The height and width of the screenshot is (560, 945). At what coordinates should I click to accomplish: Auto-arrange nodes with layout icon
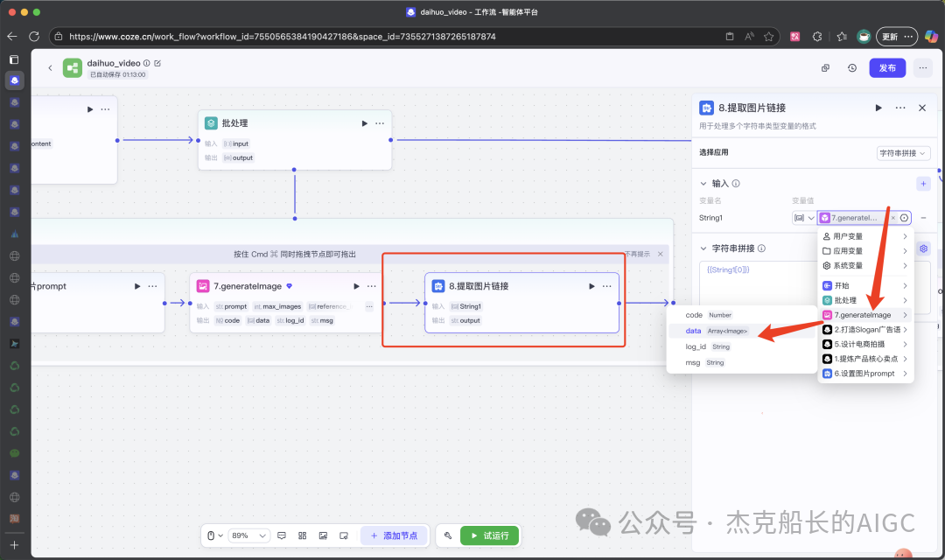[x=303, y=535]
